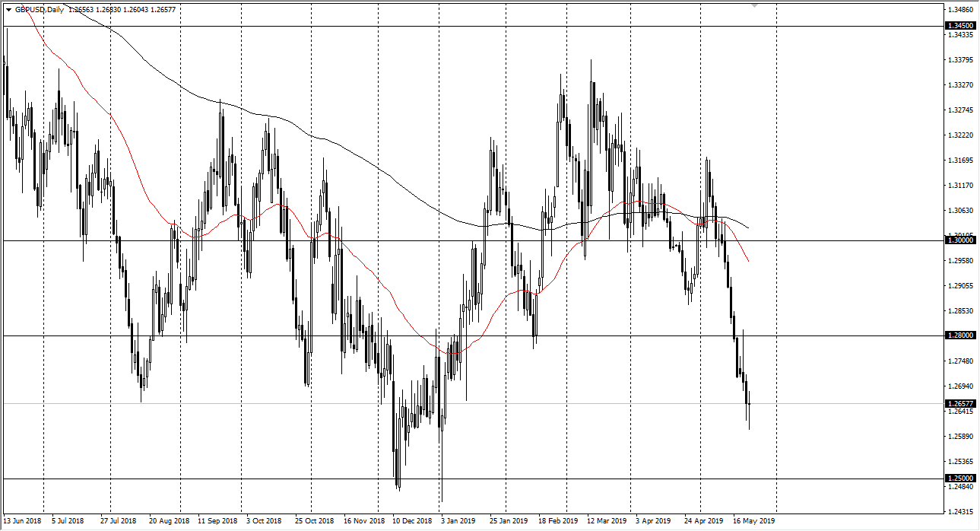
Task: Click the 18 Feb 2019 date label
Action: coord(557,522)
